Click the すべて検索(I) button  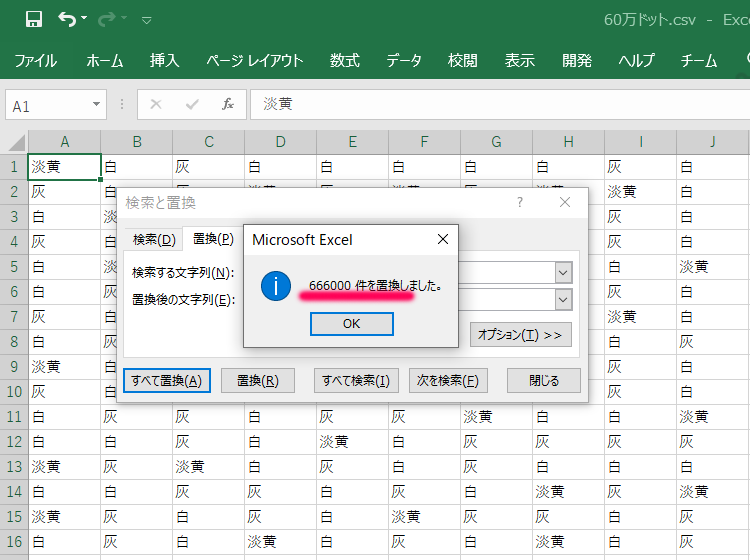(x=356, y=381)
